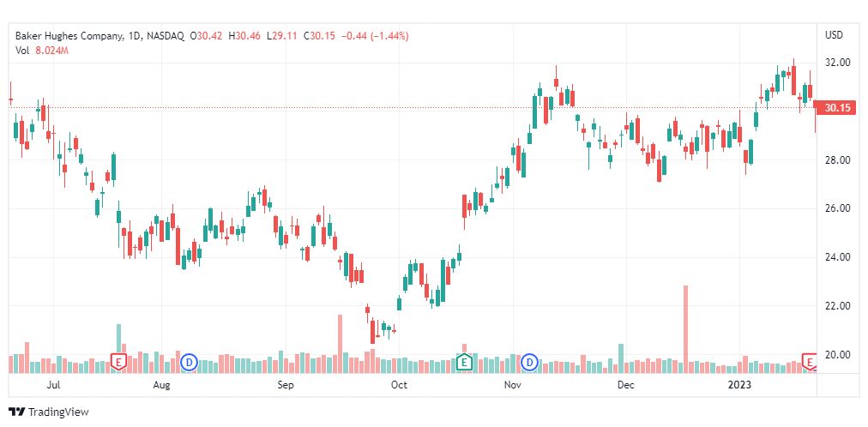The height and width of the screenshot is (427, 868).
Task: Click the Vol 8.024M indicator label
Action: [41, 51]
